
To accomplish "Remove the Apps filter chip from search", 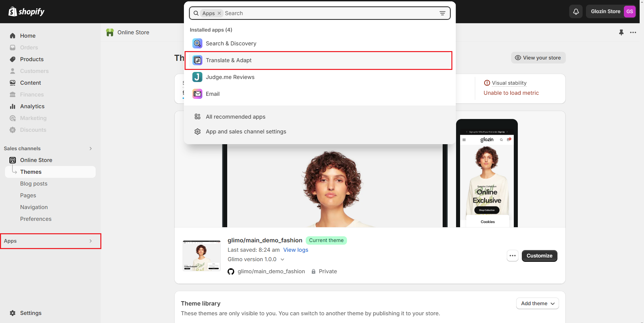I will click(219, 13).
